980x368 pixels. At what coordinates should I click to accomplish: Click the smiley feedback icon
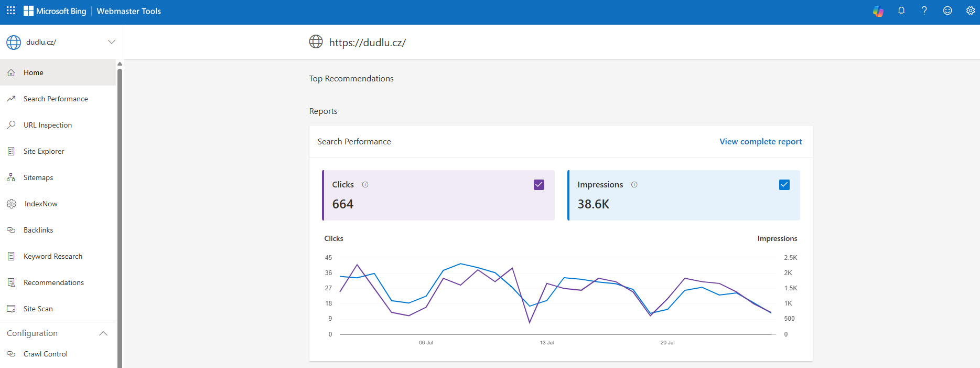pos(947,10)
